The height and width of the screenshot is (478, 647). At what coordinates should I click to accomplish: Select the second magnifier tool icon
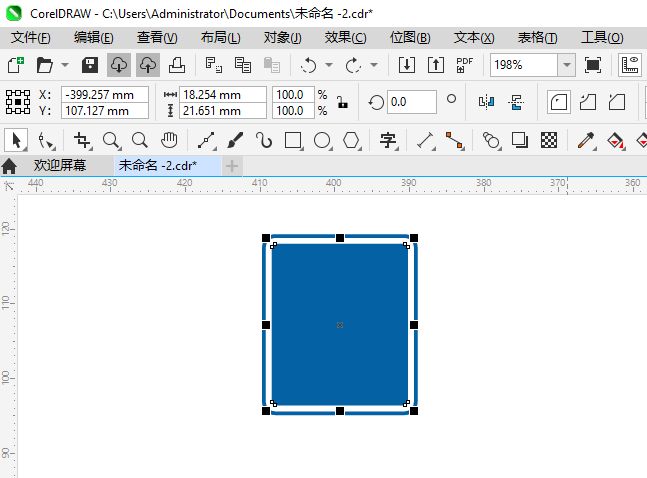pyautogui.click(x=140, y=140)
